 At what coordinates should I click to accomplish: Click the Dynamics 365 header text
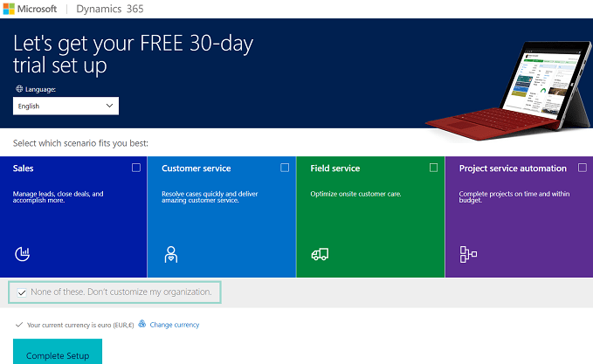coord(110,9)
